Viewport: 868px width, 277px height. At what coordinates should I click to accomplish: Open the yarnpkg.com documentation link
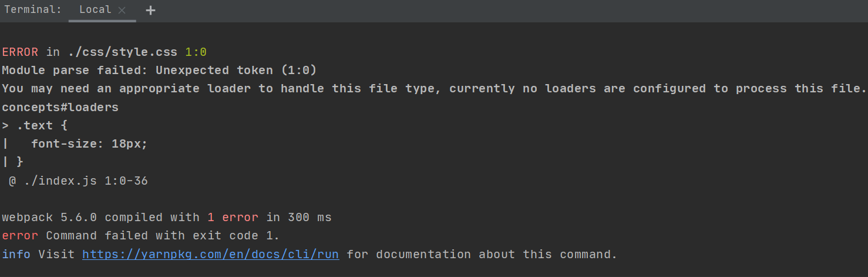click(211, 255)
